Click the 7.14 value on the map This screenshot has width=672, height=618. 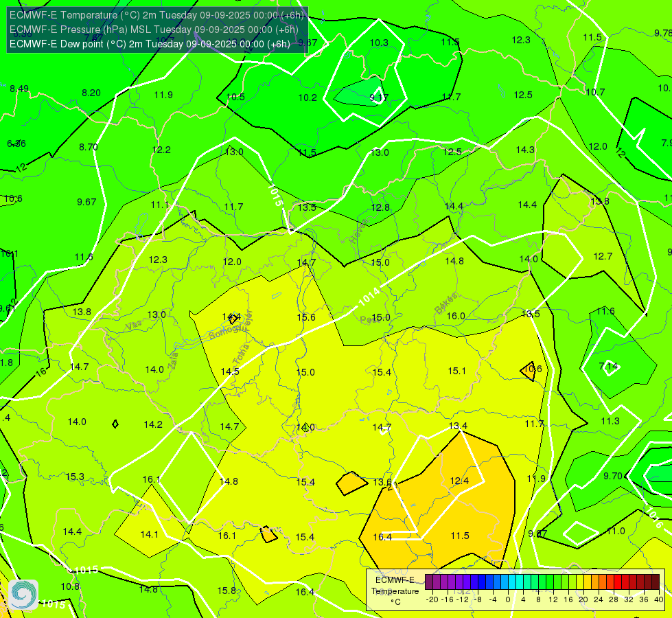608,366
